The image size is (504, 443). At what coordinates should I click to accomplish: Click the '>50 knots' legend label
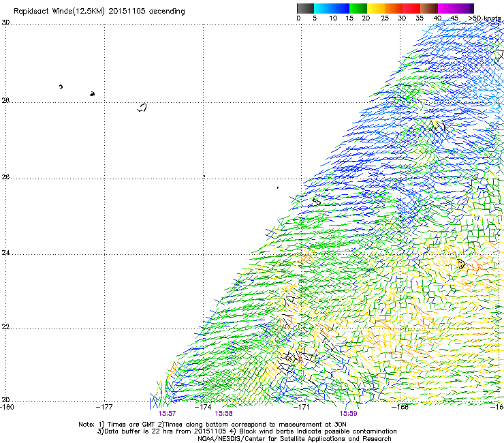click(484, 18)
